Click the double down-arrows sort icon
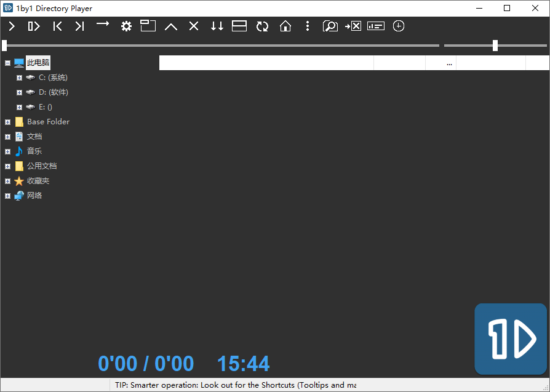This screenshot has height=392, width=550. tap(217, 26)
